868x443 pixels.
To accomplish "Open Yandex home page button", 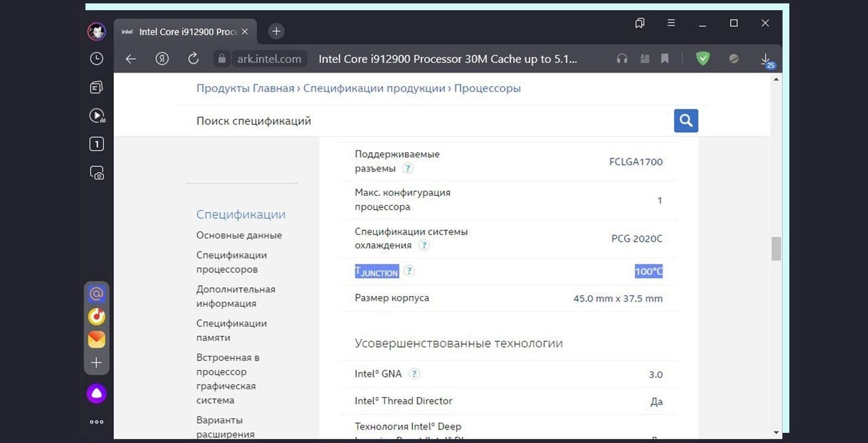I will click(x=161, y=59).
